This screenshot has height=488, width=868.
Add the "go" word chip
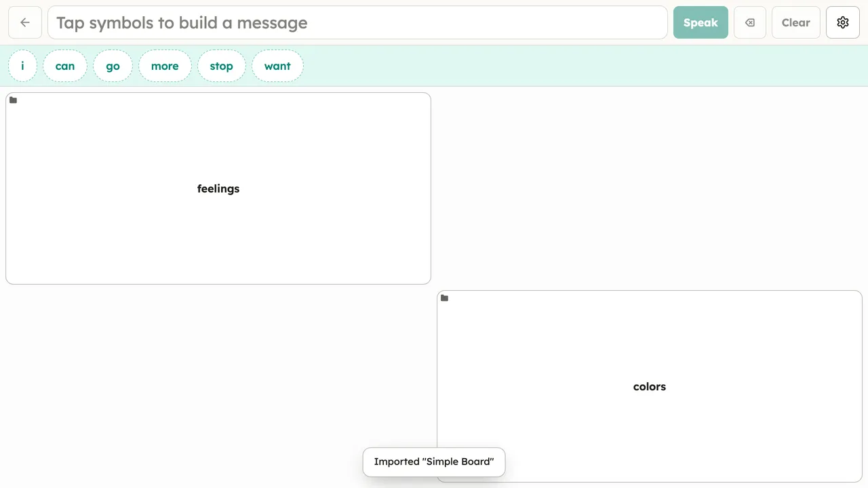coord(113,66)
